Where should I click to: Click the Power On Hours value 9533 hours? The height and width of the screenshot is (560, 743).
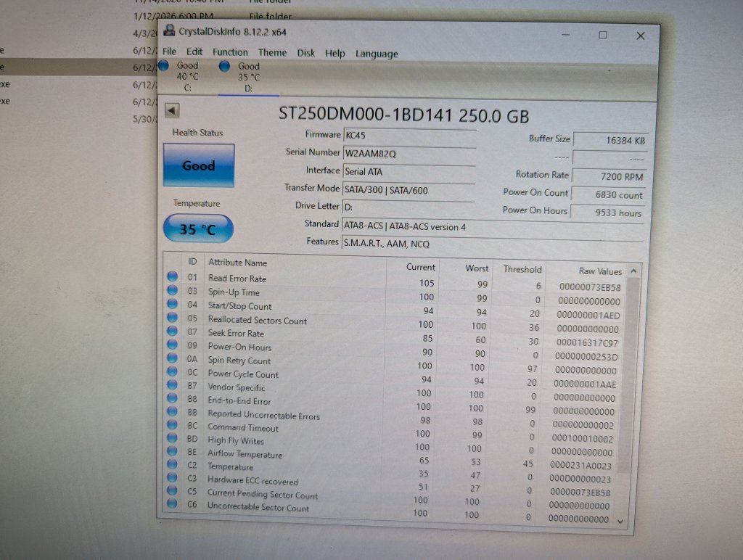607,213
